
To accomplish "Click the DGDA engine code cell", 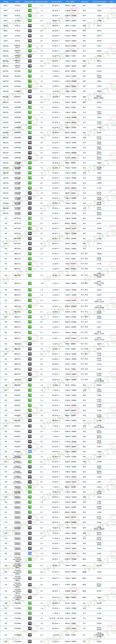I will (99, 624).
